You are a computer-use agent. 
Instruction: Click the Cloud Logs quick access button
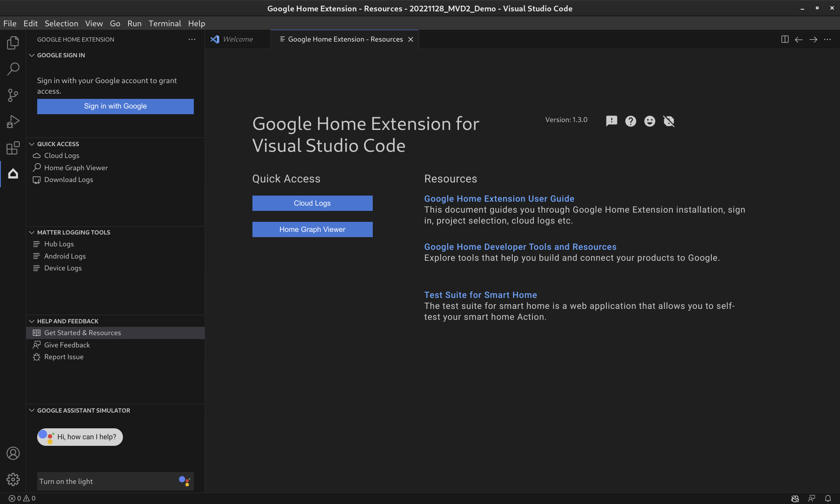tap(312, 203)
